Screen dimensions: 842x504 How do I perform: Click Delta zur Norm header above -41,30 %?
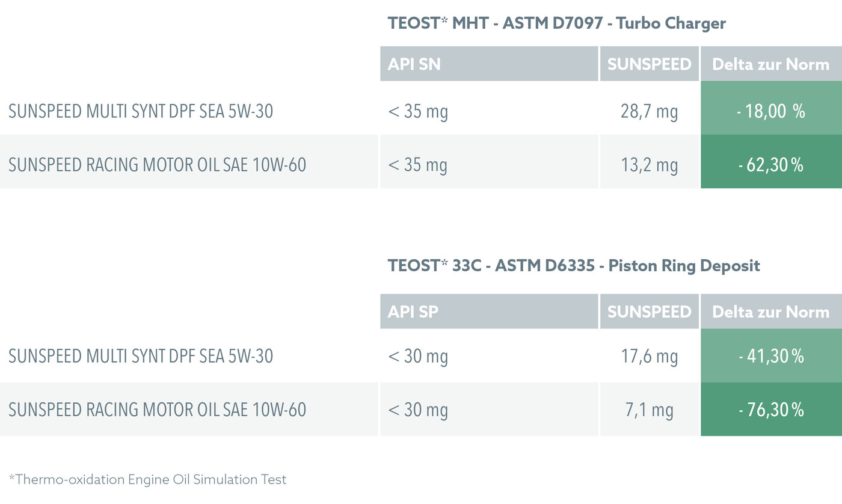click(770, 312)
